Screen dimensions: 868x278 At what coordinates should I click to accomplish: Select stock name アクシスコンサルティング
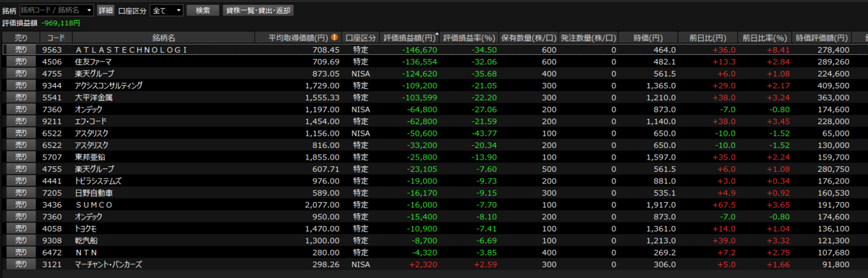pos(109,85)
